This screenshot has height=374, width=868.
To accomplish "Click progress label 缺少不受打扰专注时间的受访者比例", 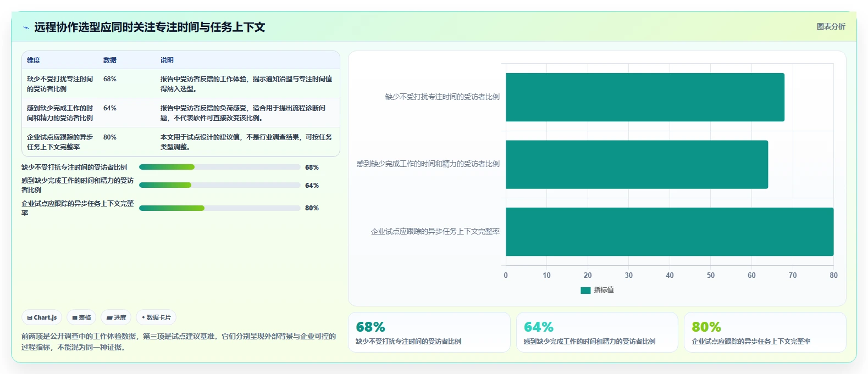I will tap(74, 168).
